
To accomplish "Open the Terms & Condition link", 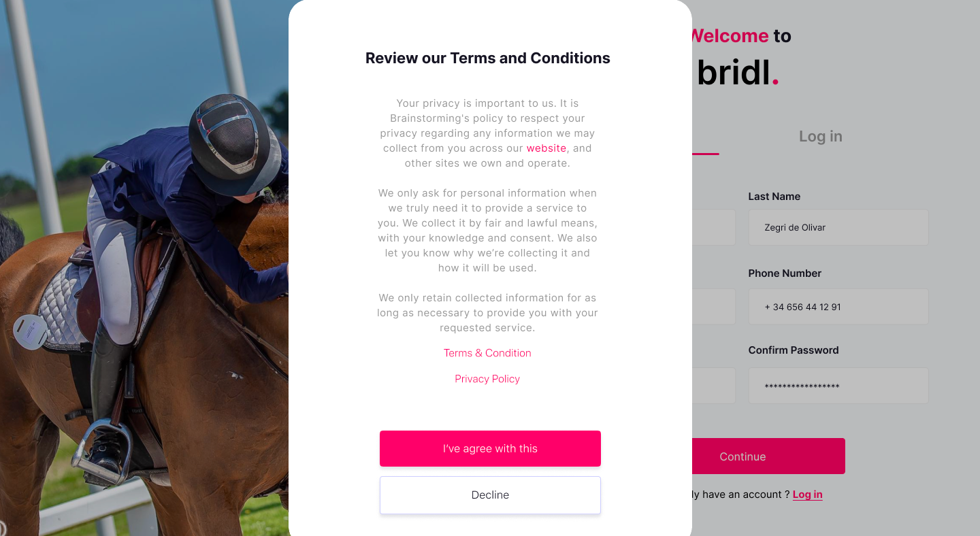I will point(487,353).
